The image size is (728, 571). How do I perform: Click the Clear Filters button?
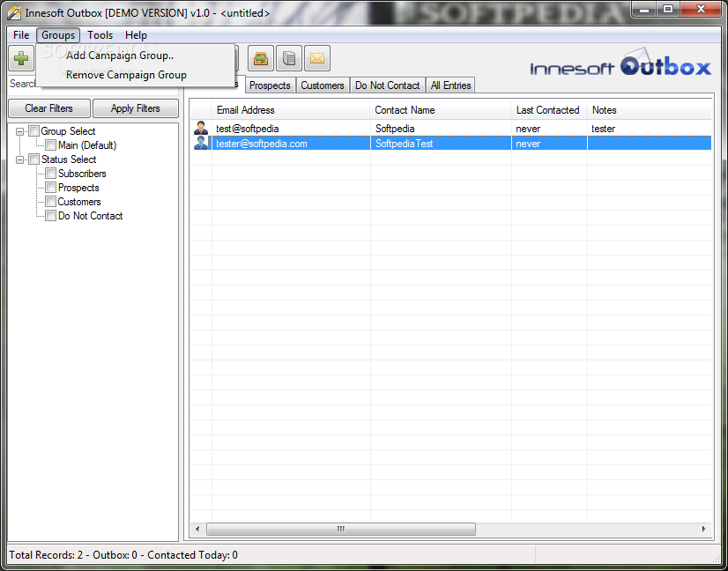click(49, 108)
